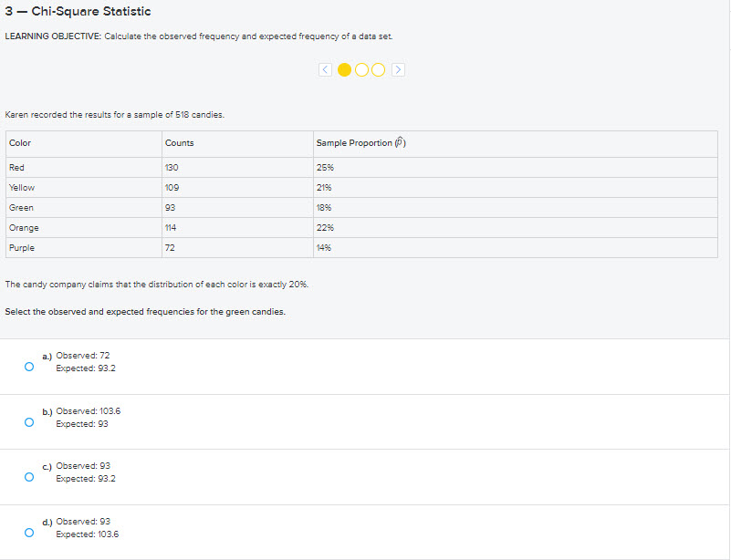
Task: Click the left navigation chevron arrow
Action: tap(325, 68)
